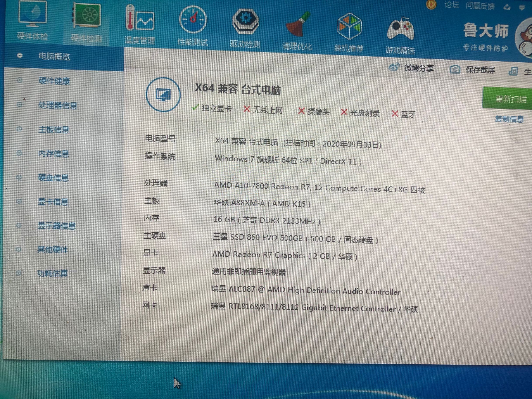Screen dimensions: 532x399
Task: Click the 无线上网 status indicator
Action: 263,110
